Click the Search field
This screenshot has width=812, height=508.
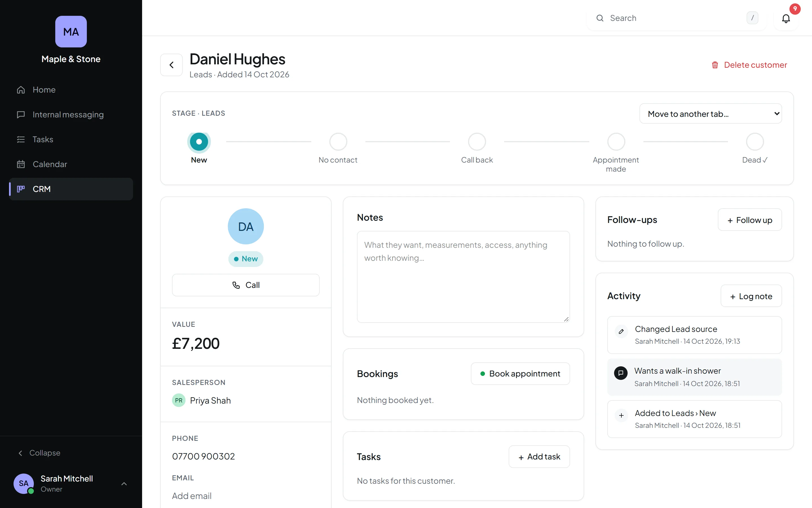point(676,18)
